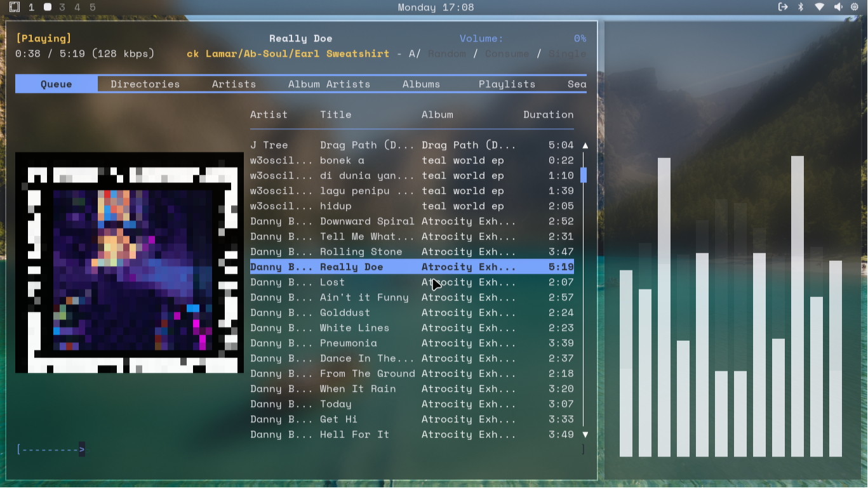
Task: Select the track Get Hi
Action: tap(412, 419)
